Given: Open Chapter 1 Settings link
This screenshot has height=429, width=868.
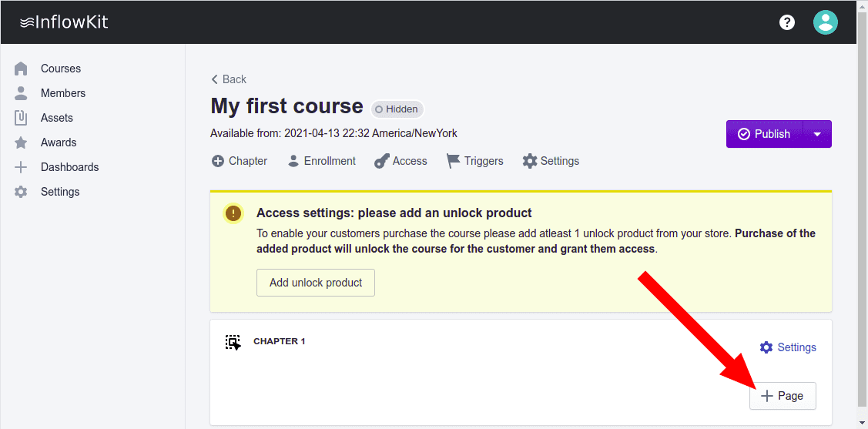Looking at the screenshot, I should (788, 347).
